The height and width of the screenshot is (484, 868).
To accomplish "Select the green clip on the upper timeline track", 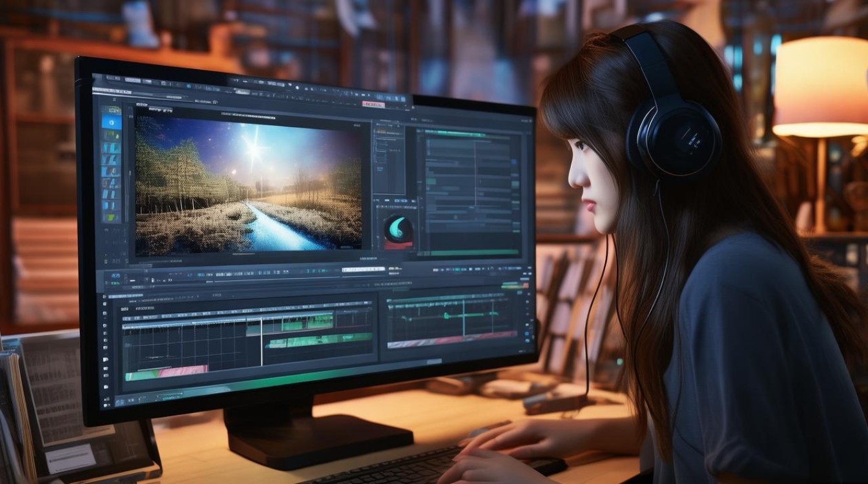I will [x=307, y=321].
